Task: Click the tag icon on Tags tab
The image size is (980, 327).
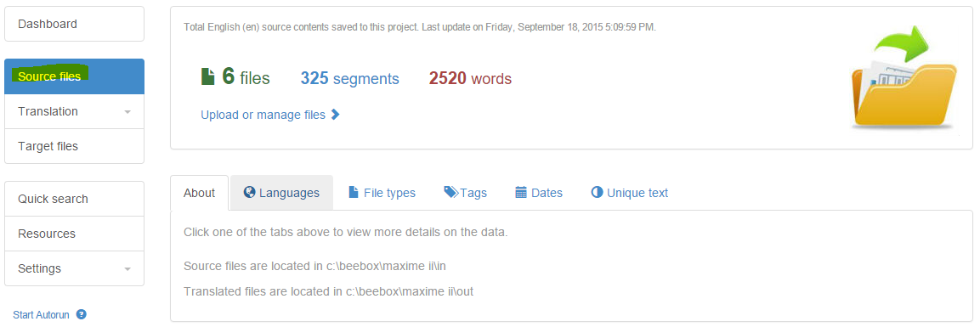Action: click(x=451, y=192)
